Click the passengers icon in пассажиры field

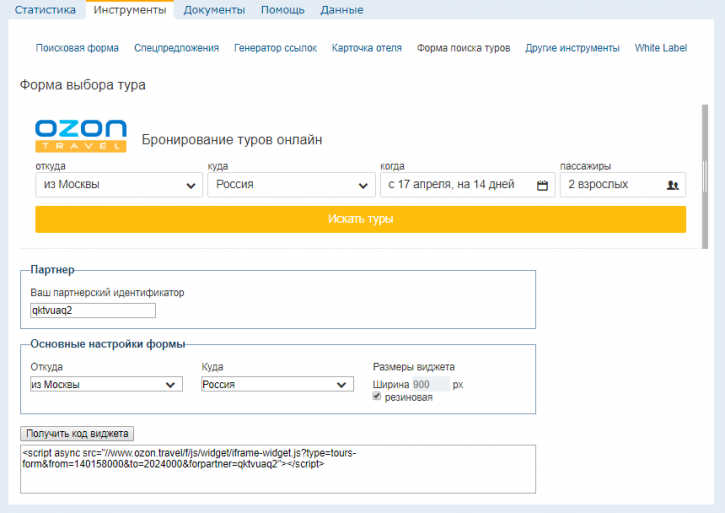672,185
